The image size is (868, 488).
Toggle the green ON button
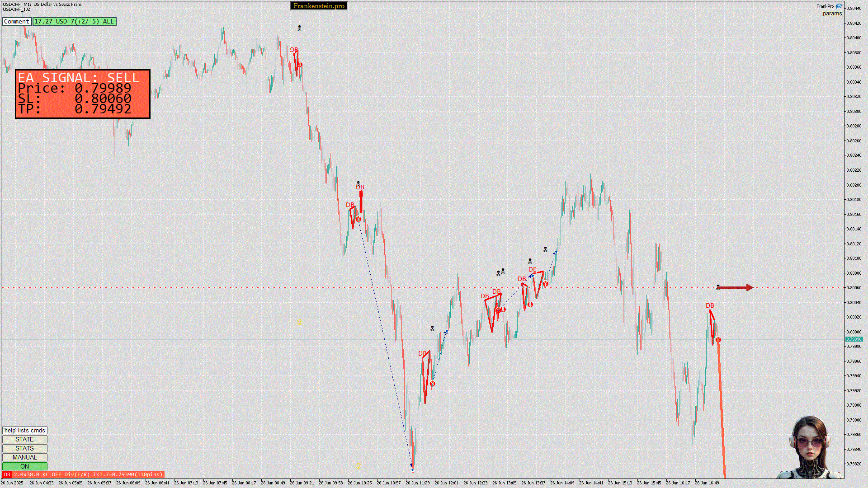coord(24,466)
